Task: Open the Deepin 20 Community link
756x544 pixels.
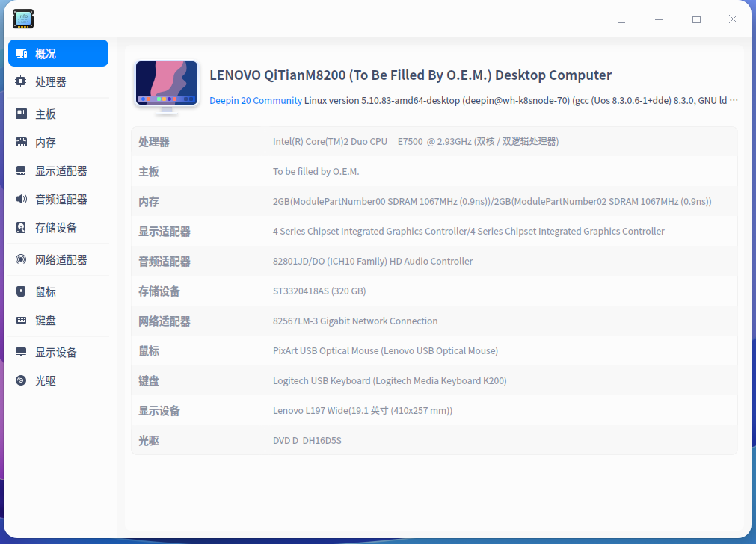Action: point(256,101)
